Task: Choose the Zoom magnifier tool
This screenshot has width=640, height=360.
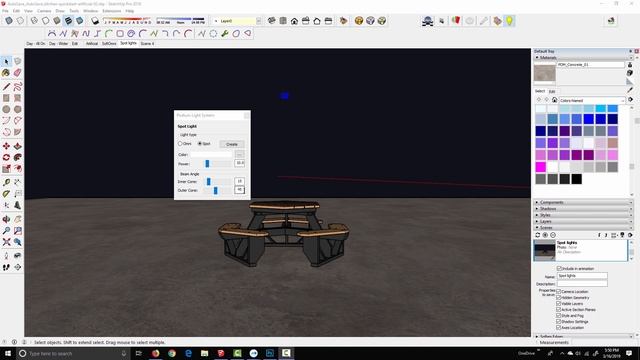Action: coord(6,231)
